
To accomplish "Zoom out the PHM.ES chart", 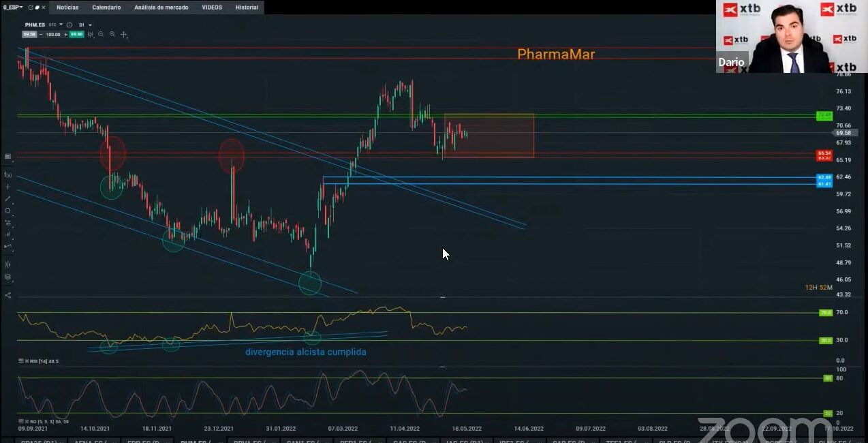I will (x=101, y=34).
